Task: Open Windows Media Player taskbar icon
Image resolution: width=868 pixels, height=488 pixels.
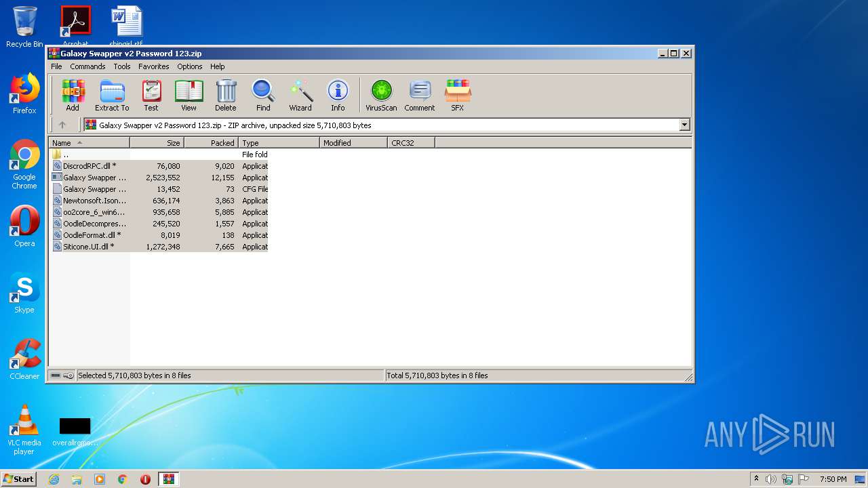Action: (100, 479)
